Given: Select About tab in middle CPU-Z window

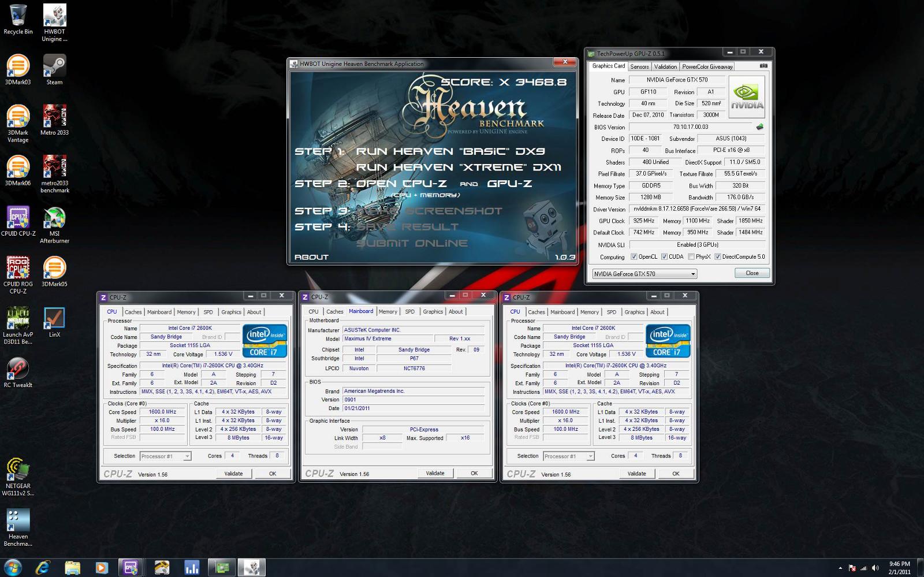Looking at the screenshot, I should (456, 312).
